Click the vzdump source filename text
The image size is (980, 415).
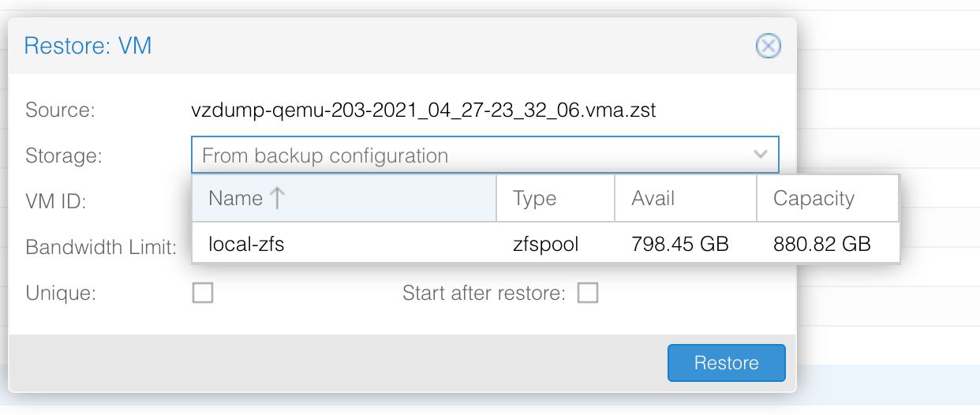coord(423,110)
